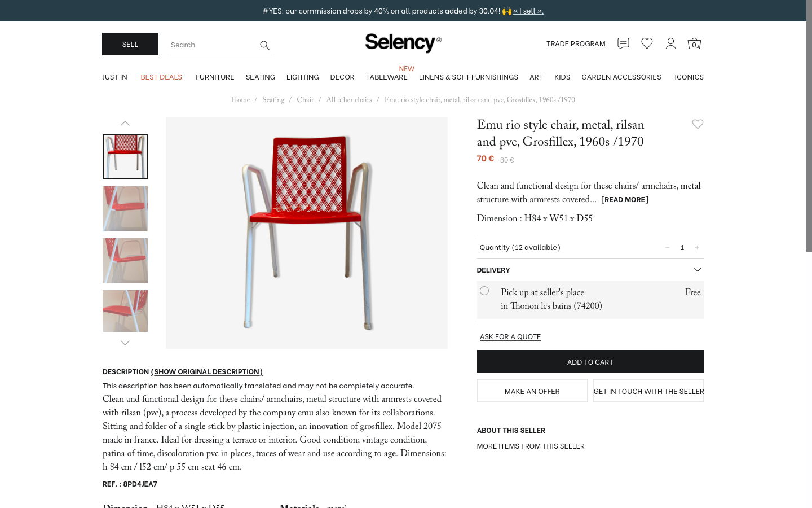Open the user account icon
812x508 pixels.
670,43
